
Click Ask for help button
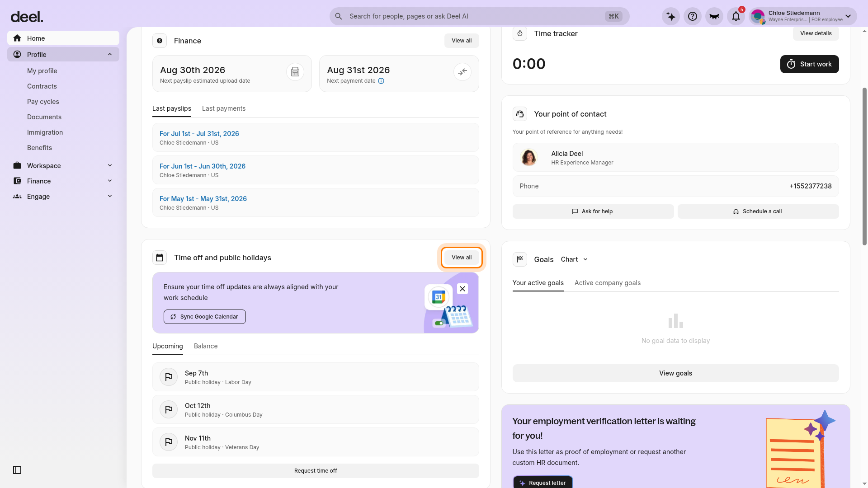(x=593, y=211)
